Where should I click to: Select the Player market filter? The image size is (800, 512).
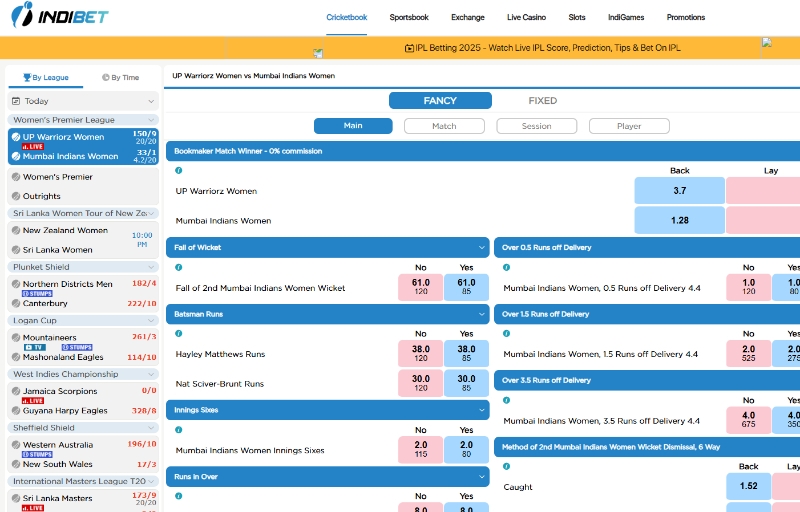click(629, 126)
